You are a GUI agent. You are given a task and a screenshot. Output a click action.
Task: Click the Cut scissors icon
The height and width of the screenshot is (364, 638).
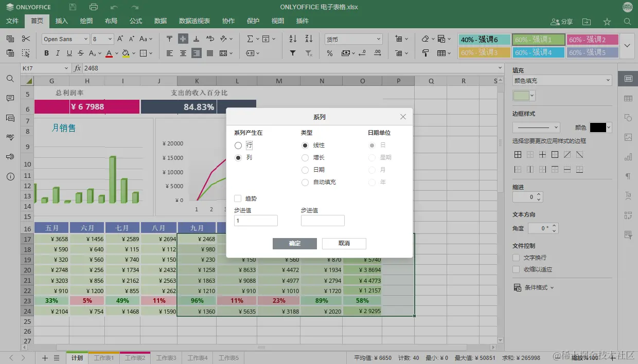point(26,39)
